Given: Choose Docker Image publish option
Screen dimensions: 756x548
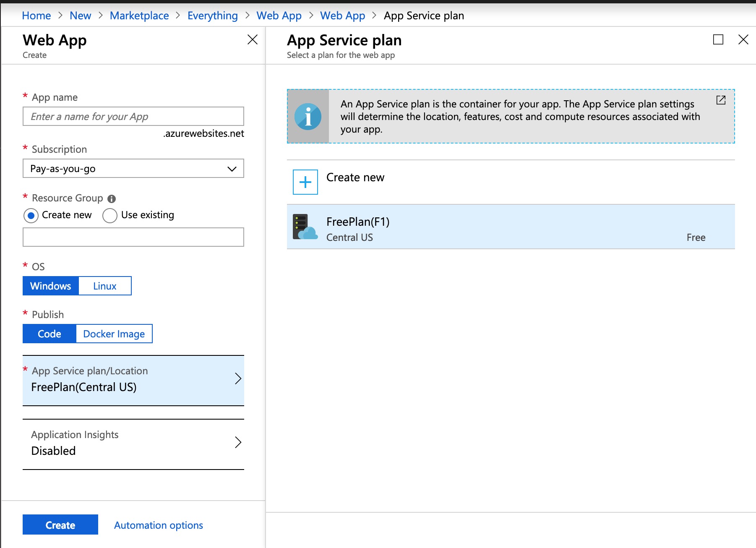Looking at the screenshot, I should click(x=114, y=334).
